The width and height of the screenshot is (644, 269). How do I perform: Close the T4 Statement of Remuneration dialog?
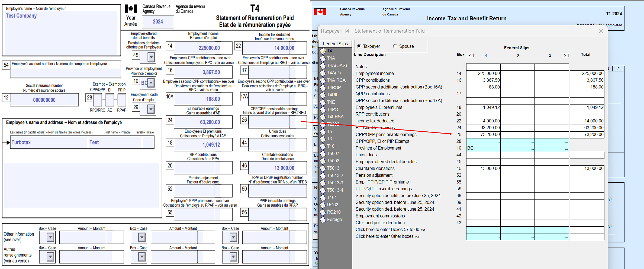(x=601, y=31)
